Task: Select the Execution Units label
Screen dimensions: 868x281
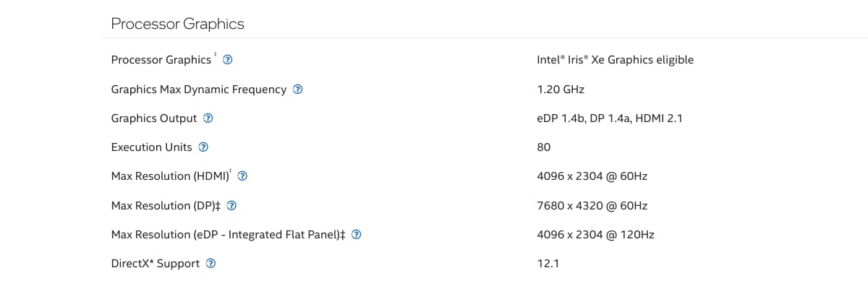Action: point(152,147)
